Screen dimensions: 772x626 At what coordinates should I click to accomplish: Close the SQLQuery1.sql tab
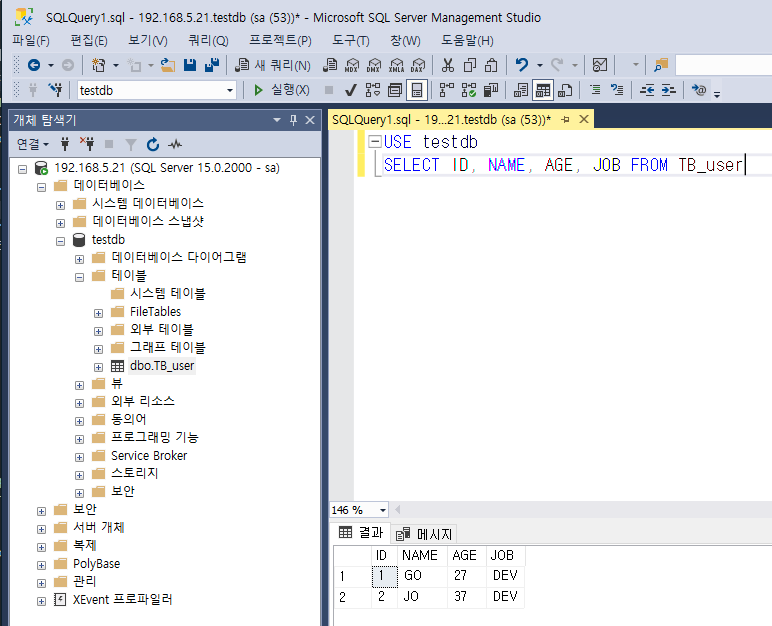click(x=584, y=119)
